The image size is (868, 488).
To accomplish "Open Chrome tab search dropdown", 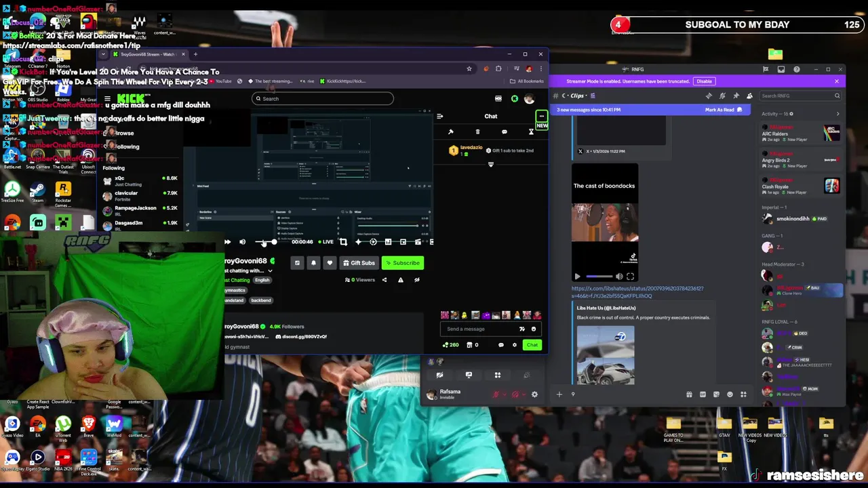I will (x=104, y=54).
